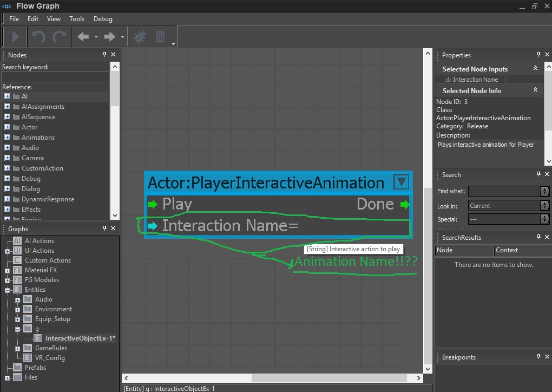Click the Play input port arrow

153,204
